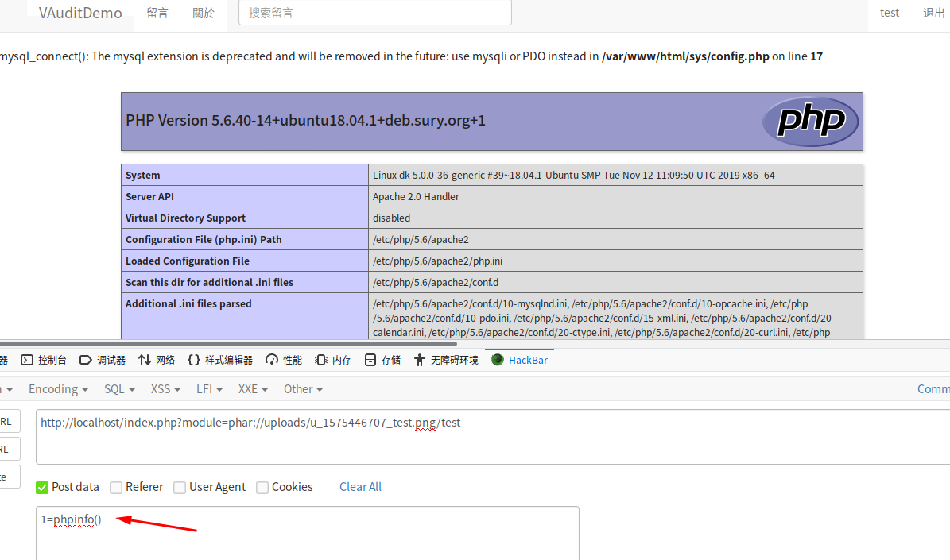Screen dimensions: 950x560
Task: Expand the SQL dropdown menu
Action: [x=119, y=389]
